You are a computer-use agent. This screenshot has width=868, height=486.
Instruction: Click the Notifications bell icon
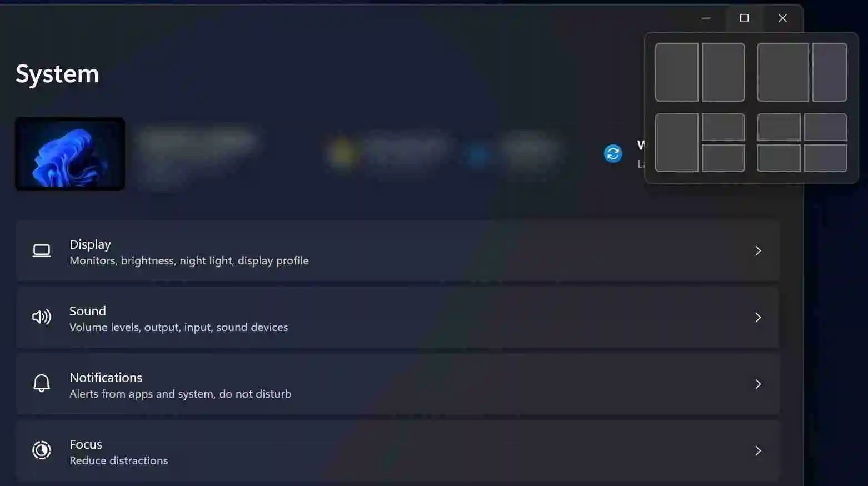(x=42, y=383)
